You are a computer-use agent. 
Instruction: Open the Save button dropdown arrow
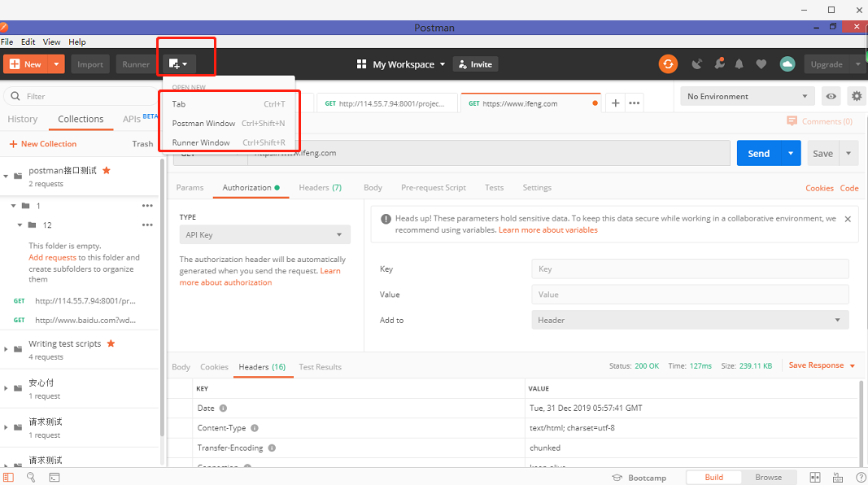848,153
